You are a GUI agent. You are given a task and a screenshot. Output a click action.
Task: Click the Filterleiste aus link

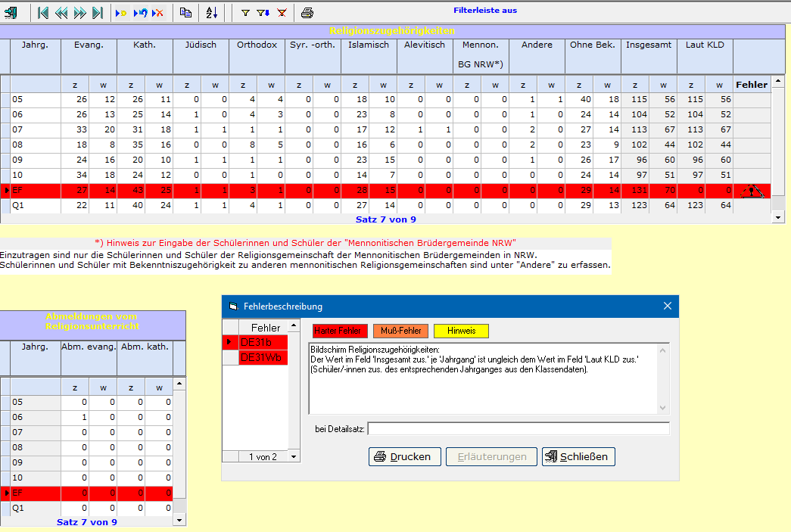(x=485, y=11)
